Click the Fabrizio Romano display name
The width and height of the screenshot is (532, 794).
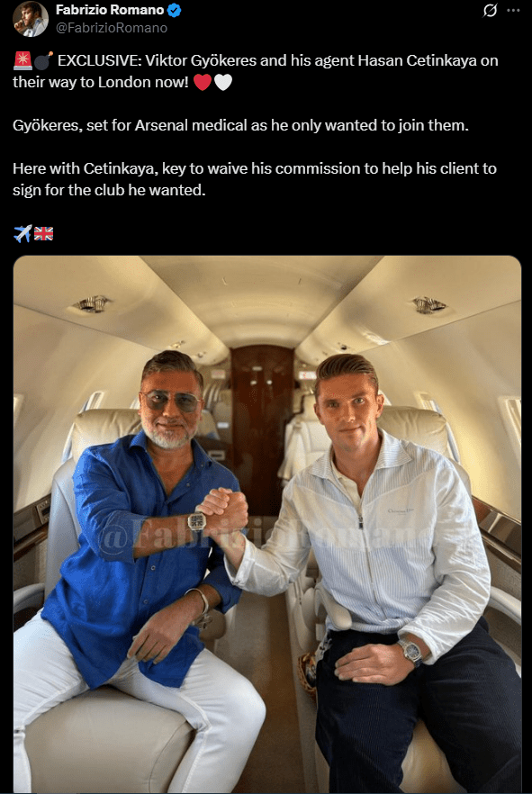tap(110, 10)
